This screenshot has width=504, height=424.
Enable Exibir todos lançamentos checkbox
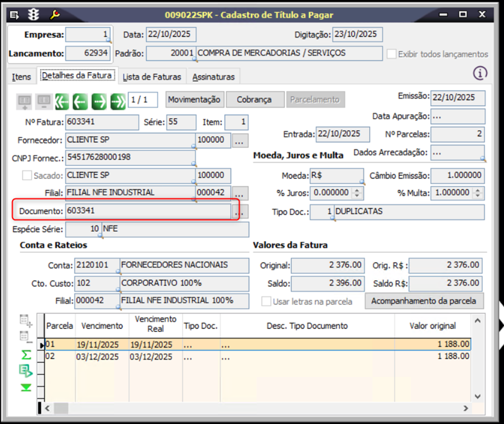pyautogui.click(x=391, y=54)
